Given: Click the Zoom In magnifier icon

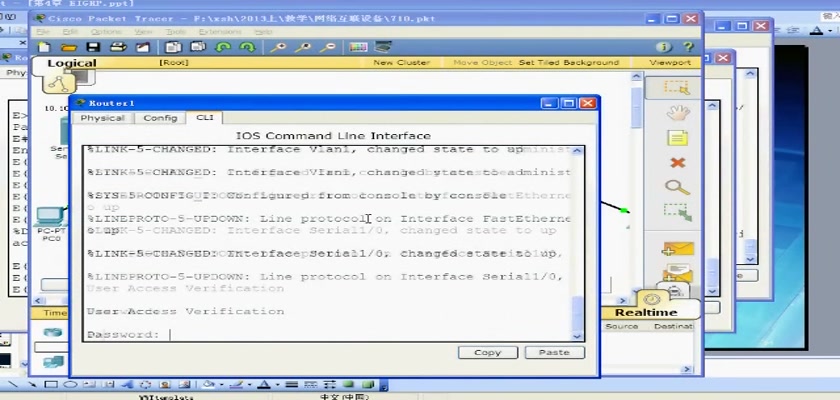Looking at the screenshot, I should coord(278,47).
